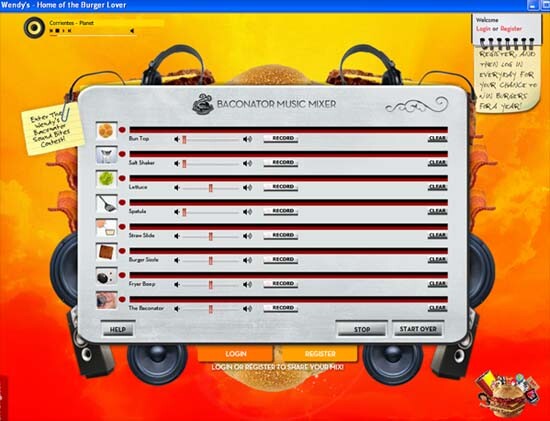Click the quiet speaker icon on the Burger Sizzle track

pyautogui.click(x=177, y=260)
